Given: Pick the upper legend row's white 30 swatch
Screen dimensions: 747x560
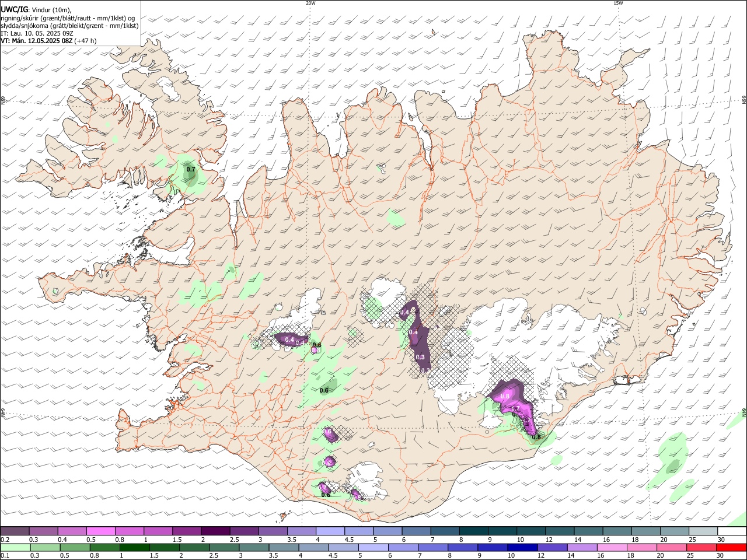Looking at the screenshot, I should pyautogui.click(x=732, y=531).
